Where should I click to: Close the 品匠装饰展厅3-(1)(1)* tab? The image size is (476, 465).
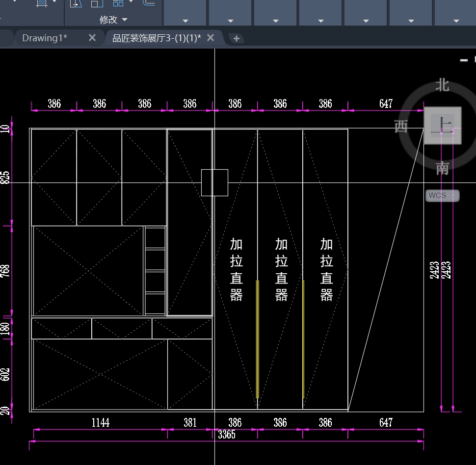click(211, 38)
